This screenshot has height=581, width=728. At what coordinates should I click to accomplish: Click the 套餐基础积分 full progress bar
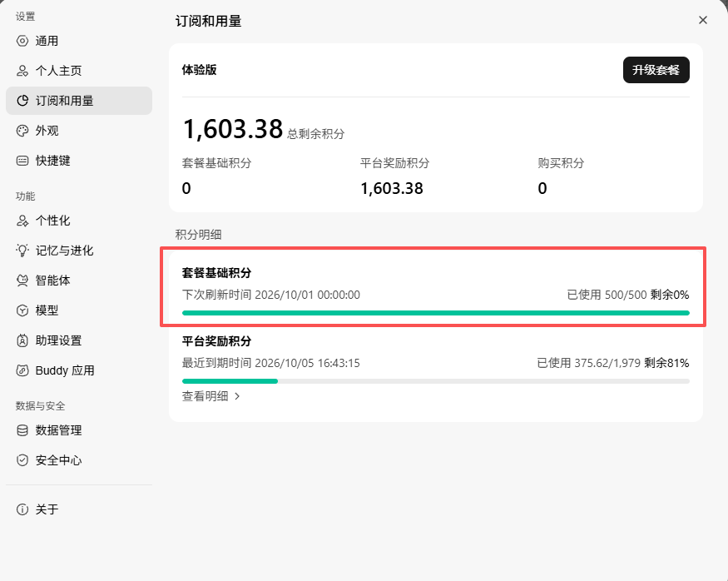coord(435,313)
